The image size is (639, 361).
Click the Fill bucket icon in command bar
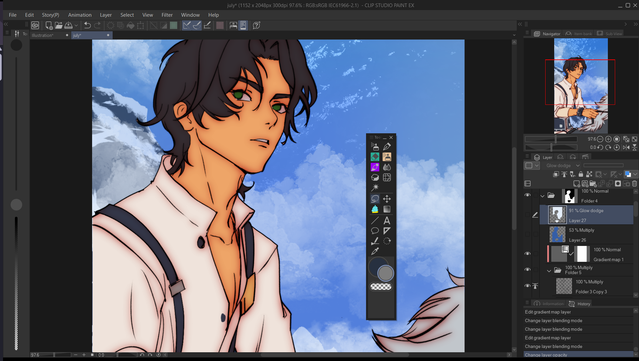tap(130, 25)
